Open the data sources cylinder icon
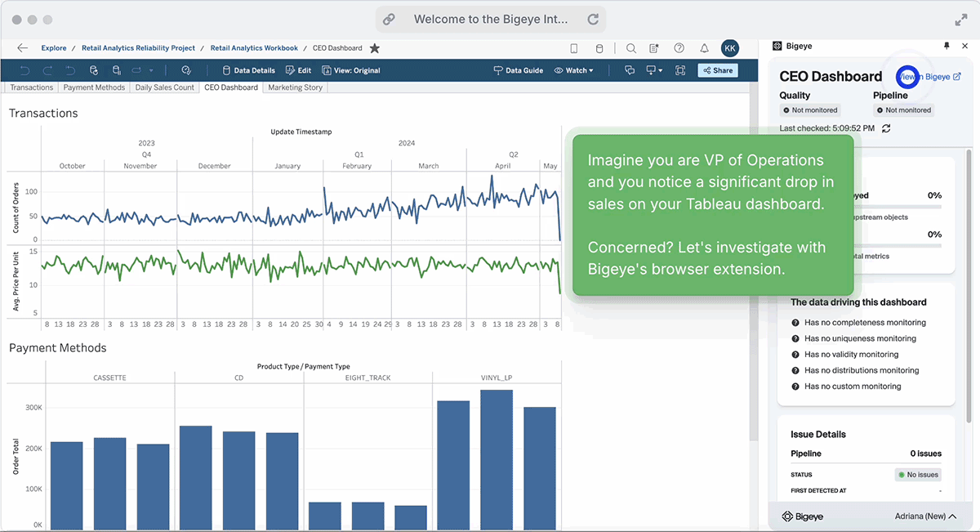 click(599, 48)
